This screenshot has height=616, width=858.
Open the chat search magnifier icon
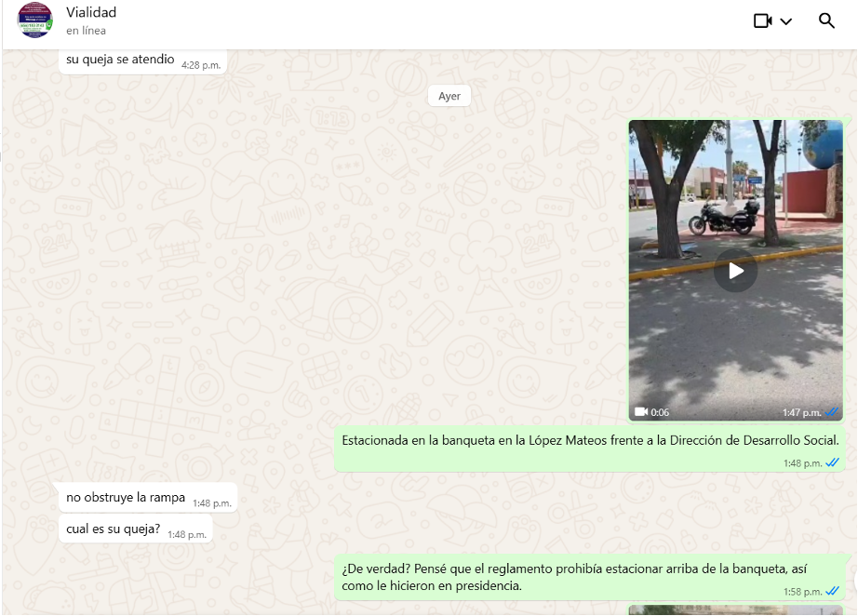(x=826, y=20)
